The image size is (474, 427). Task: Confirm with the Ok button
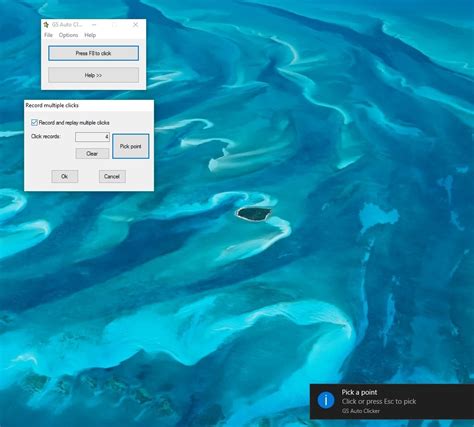(65, 176)
